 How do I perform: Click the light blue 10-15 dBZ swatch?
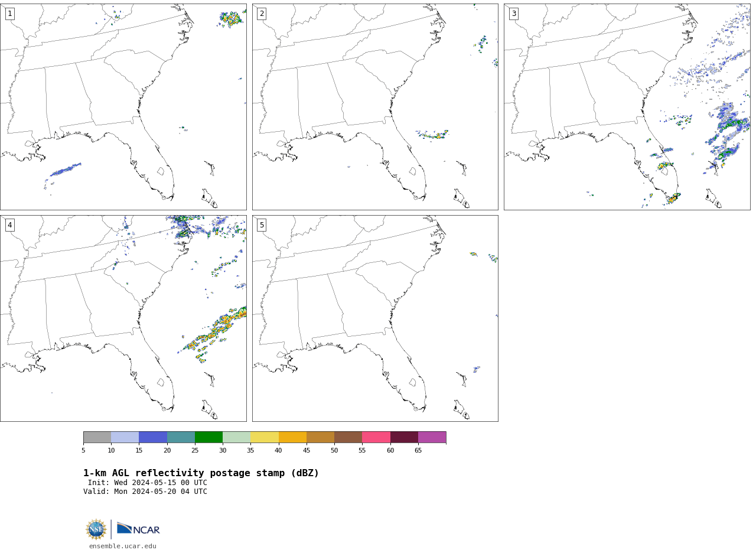tap(125, 437)
